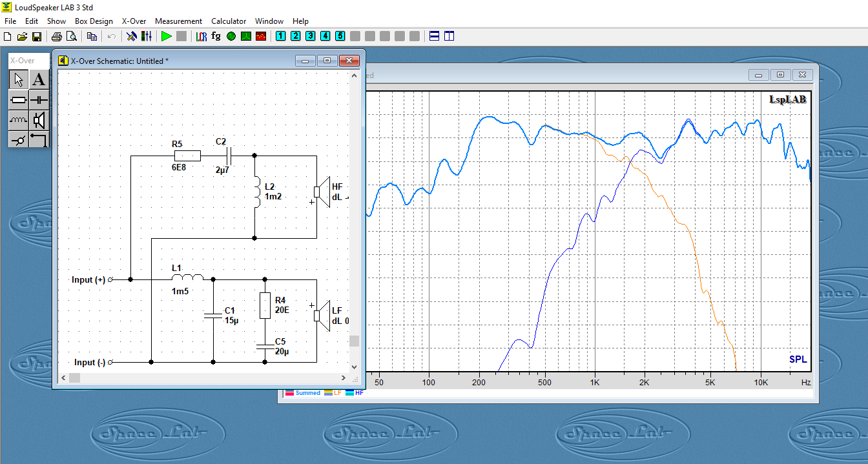Activate the wire drawing tool
This screenshot has height=464, width=868.
click(39, 139)
